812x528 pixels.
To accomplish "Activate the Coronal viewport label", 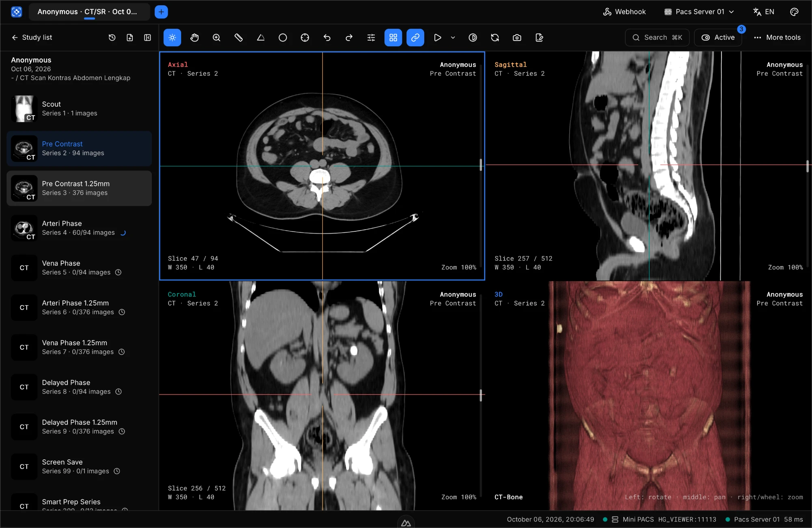I will [182, 294].
